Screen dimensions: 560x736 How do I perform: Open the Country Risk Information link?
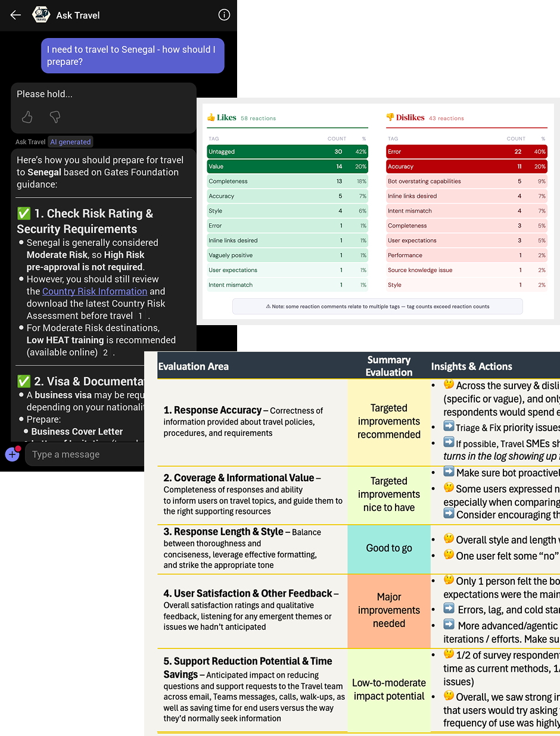tap(95, 291)
